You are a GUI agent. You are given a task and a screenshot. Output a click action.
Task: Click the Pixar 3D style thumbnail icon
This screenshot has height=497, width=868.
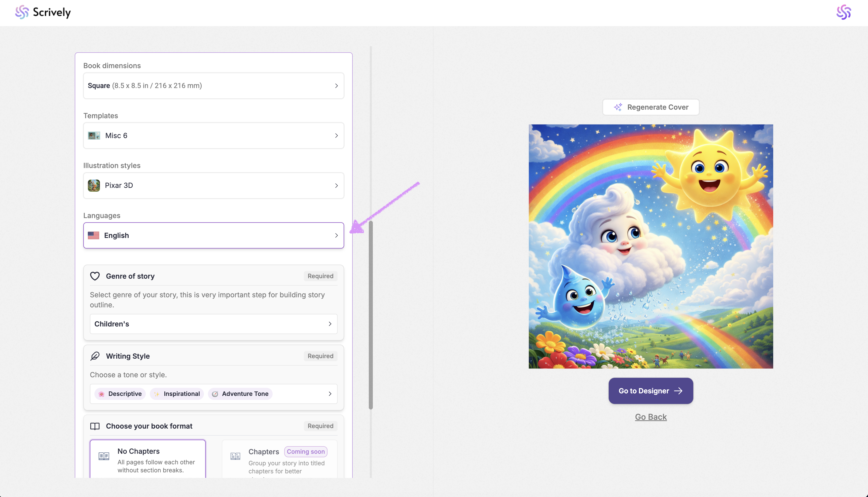pos(94,185)
